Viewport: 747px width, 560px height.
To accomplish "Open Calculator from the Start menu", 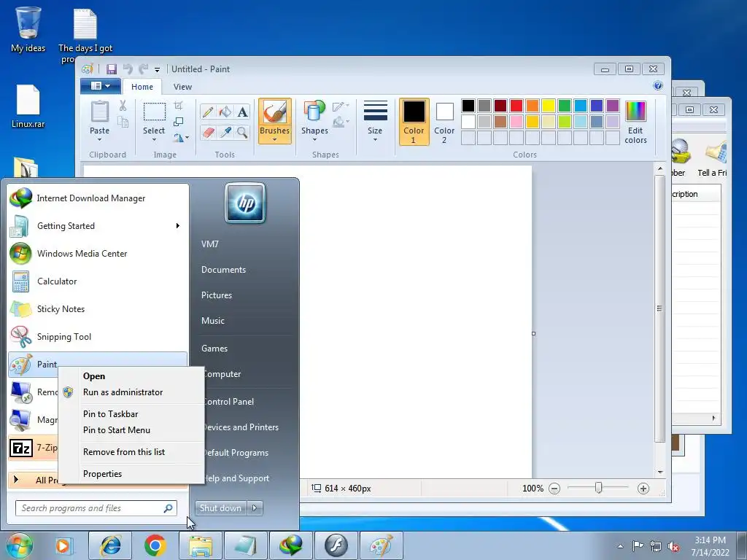I will 98,281.
